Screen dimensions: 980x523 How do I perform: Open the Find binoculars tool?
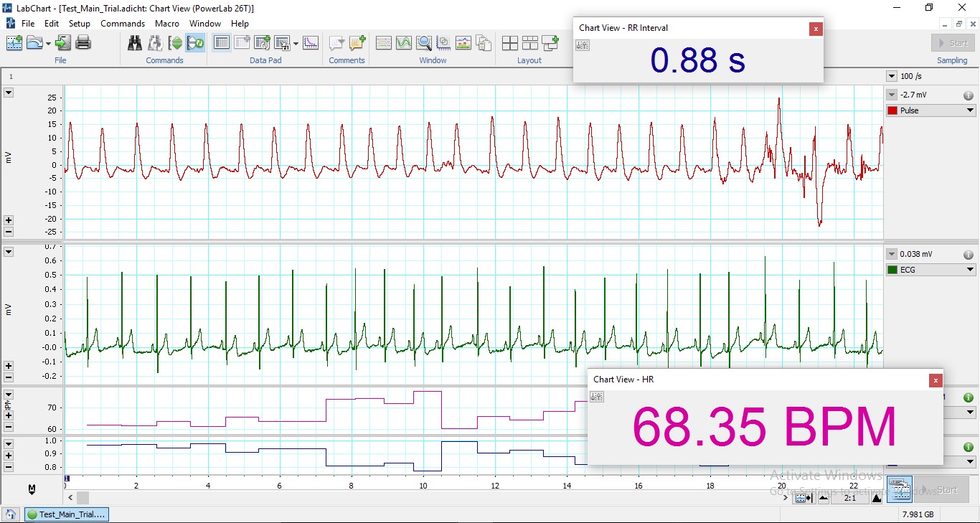(135, 43)
